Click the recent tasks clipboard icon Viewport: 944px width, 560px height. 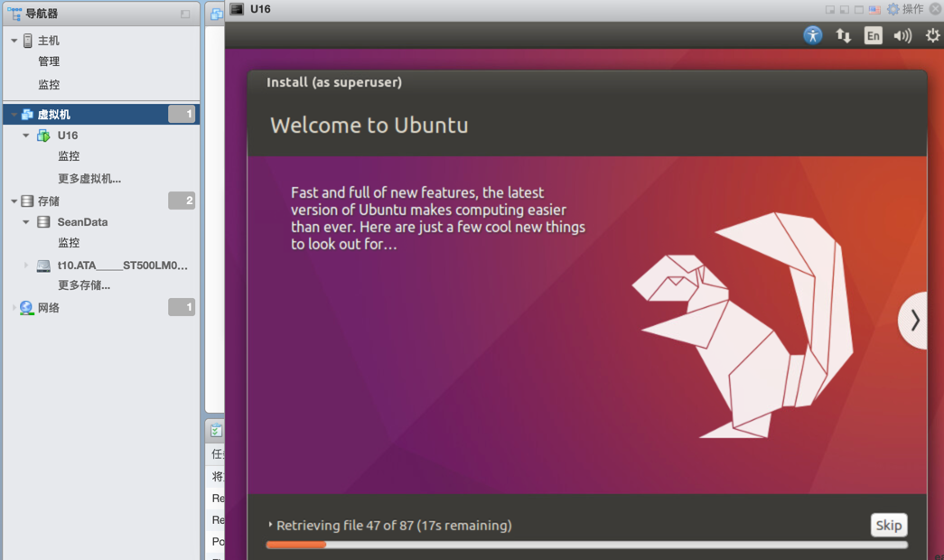point(216,430)
